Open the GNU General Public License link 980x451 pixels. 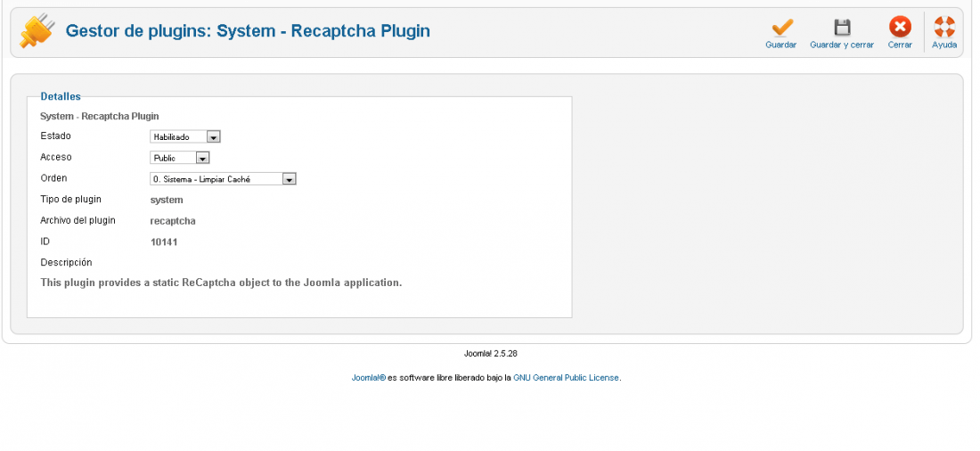(x=567, y=378)
